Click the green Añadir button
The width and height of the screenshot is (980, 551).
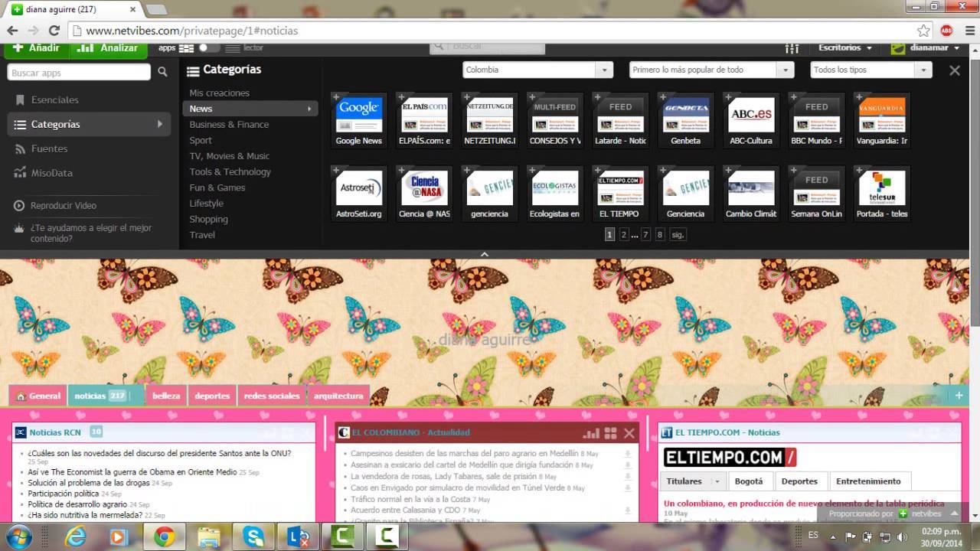pyautogui.click(x=36, y=48)
